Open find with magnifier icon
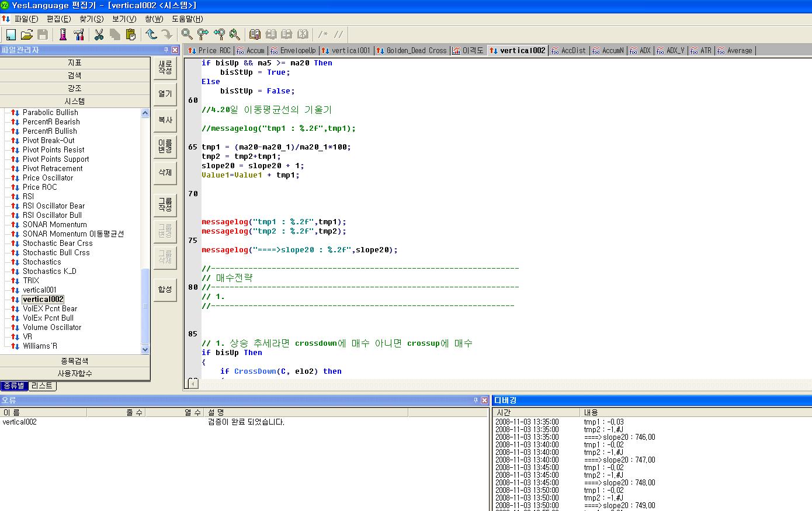Screen dimensions: 812x511 point(187,34)
